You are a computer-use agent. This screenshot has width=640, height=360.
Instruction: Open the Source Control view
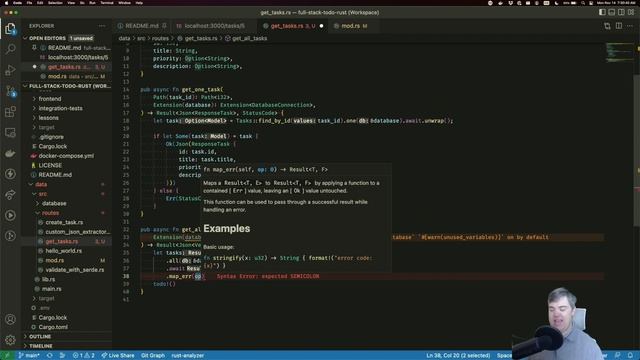click(x=10, y=91)
